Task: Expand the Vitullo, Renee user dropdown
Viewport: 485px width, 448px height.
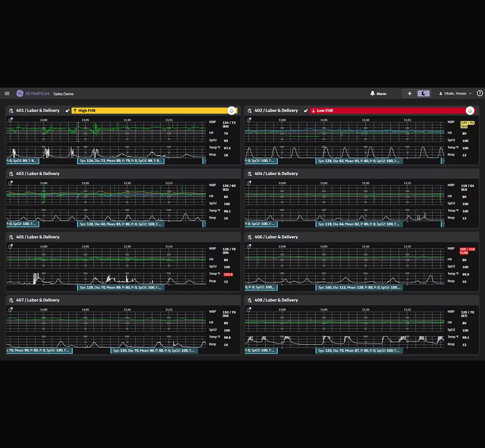Action: [455, 94]
